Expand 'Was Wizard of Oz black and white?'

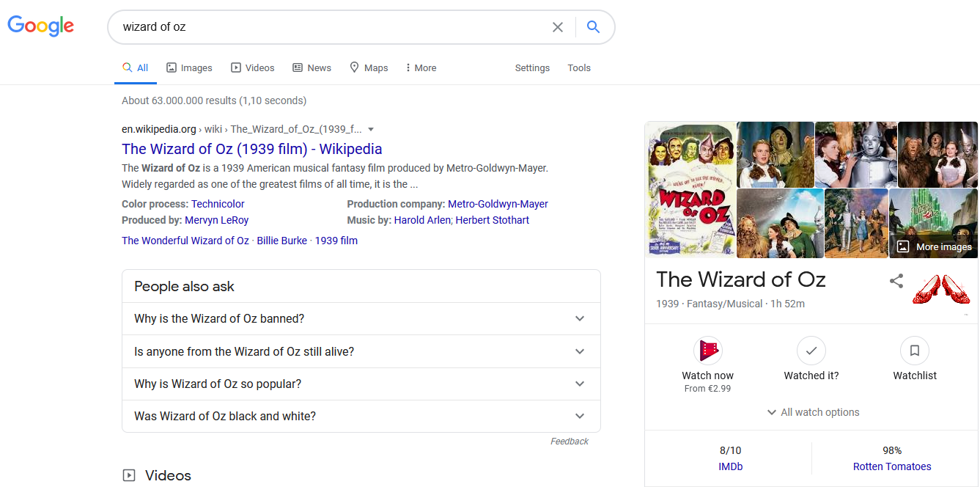click(x=361, y=416)
